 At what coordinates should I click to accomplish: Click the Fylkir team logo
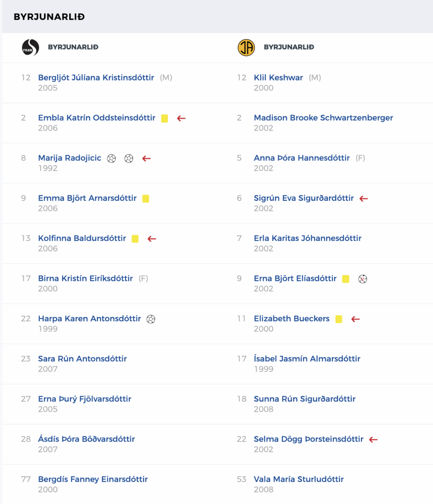pyautogui.click(x=30, y=47)
